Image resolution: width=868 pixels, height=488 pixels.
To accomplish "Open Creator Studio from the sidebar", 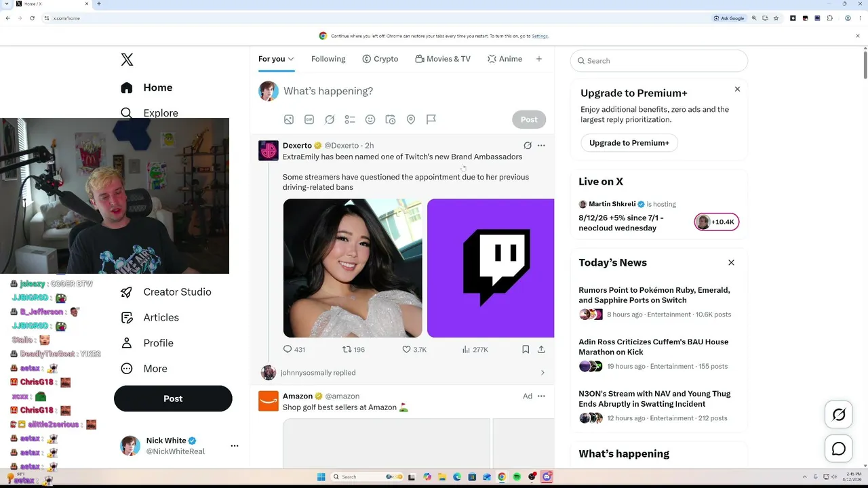I will [x=165, y=292].
